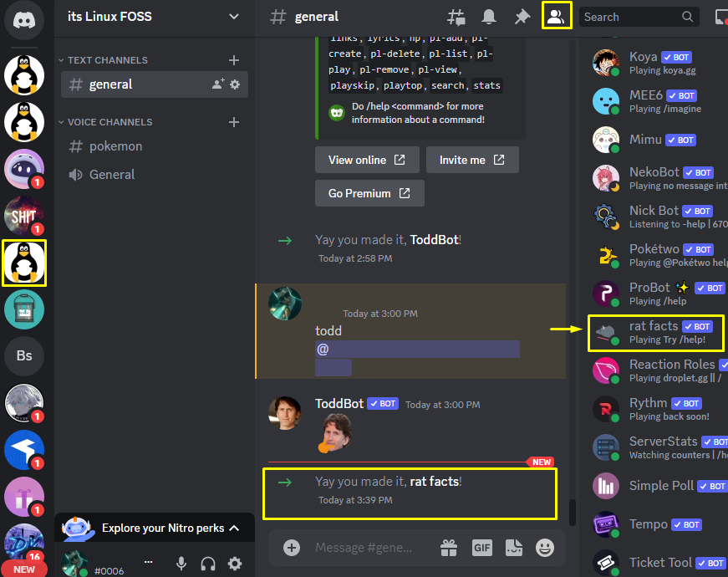Open the GIF picker
728x577 pixels.
[482, 548]
